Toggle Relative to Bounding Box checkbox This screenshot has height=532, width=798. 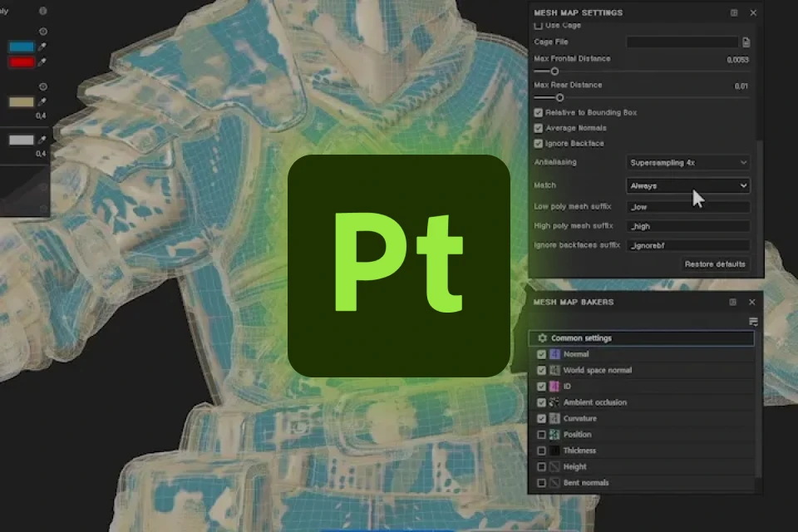[539, 112]
